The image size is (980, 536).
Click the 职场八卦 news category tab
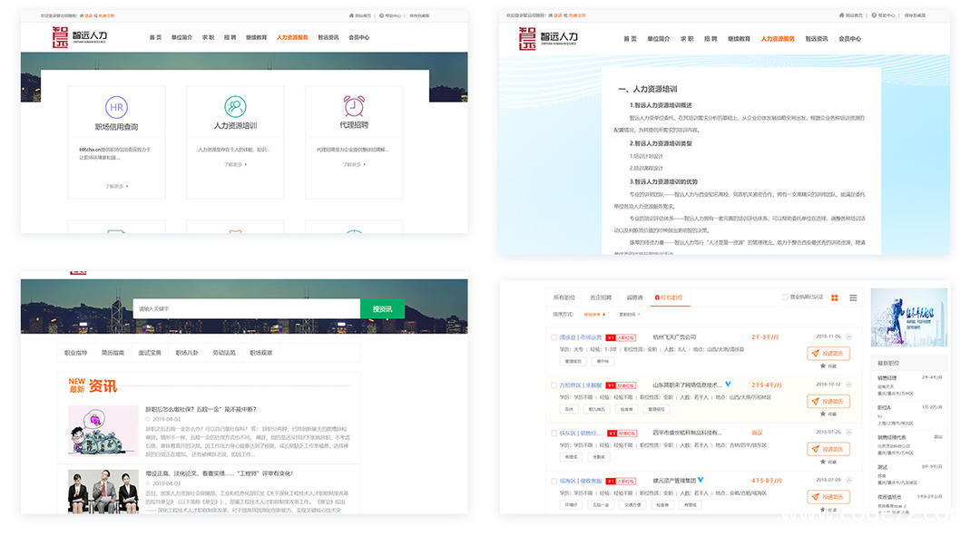187,353
